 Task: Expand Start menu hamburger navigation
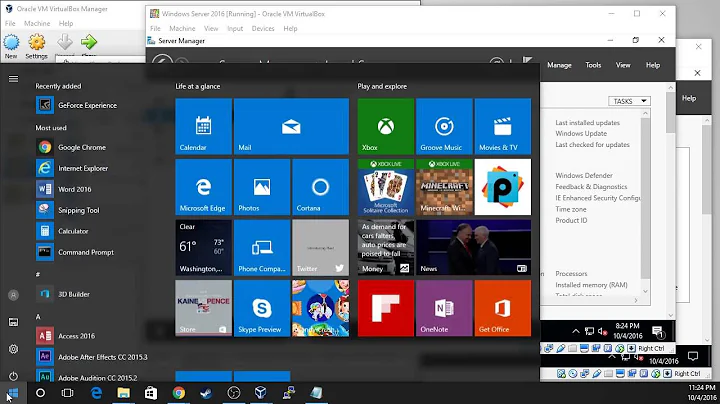13,79
